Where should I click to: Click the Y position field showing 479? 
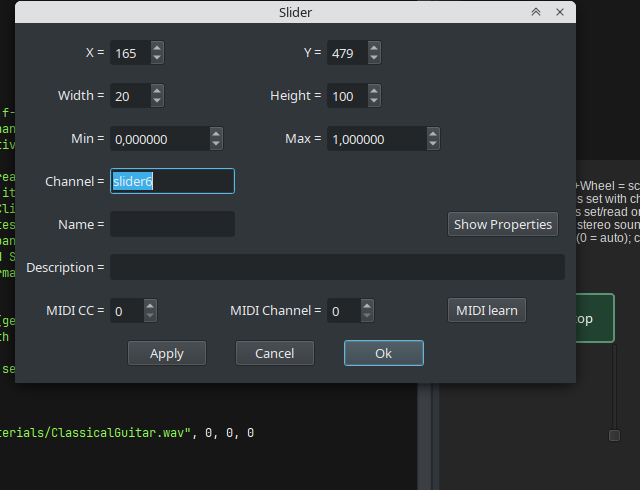coord(347,53)
